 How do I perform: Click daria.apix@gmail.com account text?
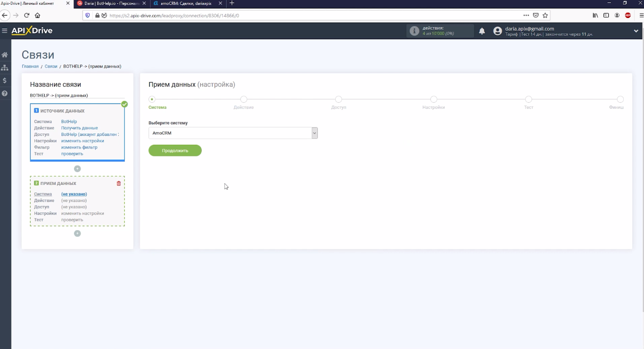click(529, 29)
